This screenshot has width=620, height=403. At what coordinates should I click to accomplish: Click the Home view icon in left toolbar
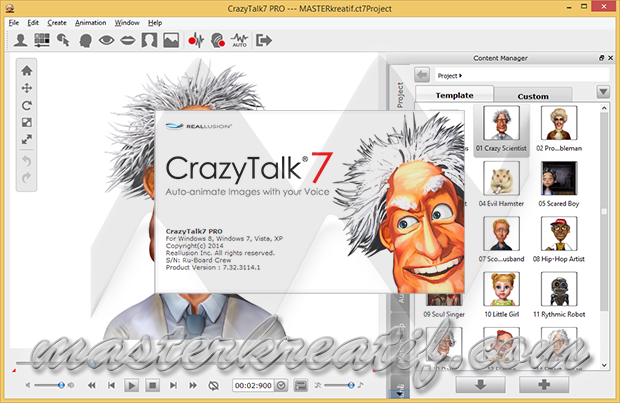[27, 70]
